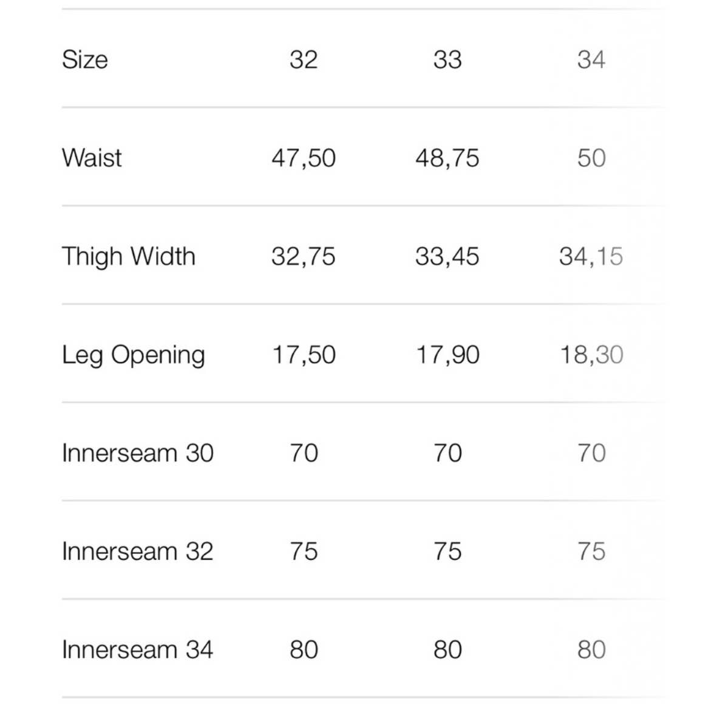Viewport: 728px width, 728px height.
Task: Click the Waist row label
Action: click(92, 158)
